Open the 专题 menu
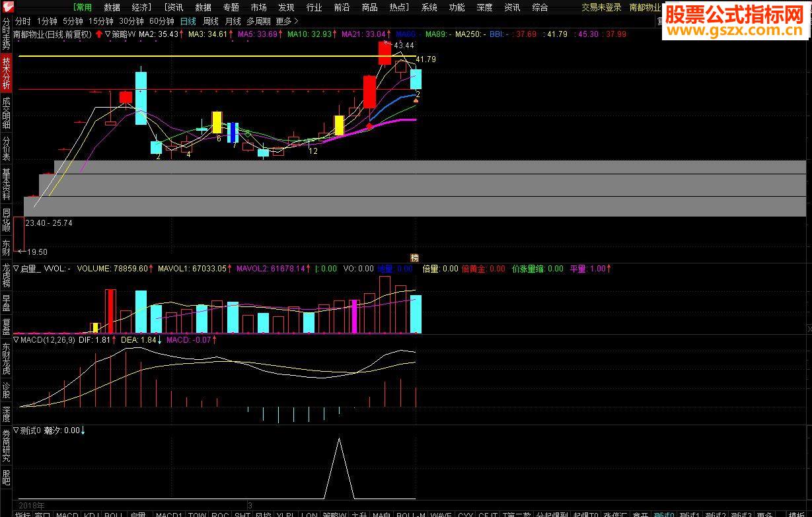812x517 pixels. click(x=231, y=7)
